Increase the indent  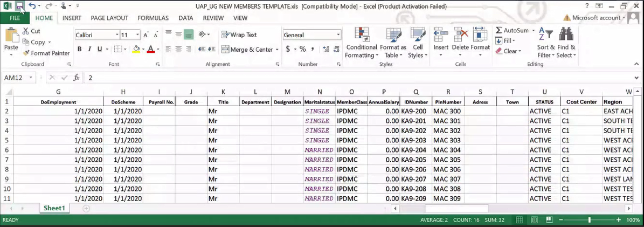212,49
